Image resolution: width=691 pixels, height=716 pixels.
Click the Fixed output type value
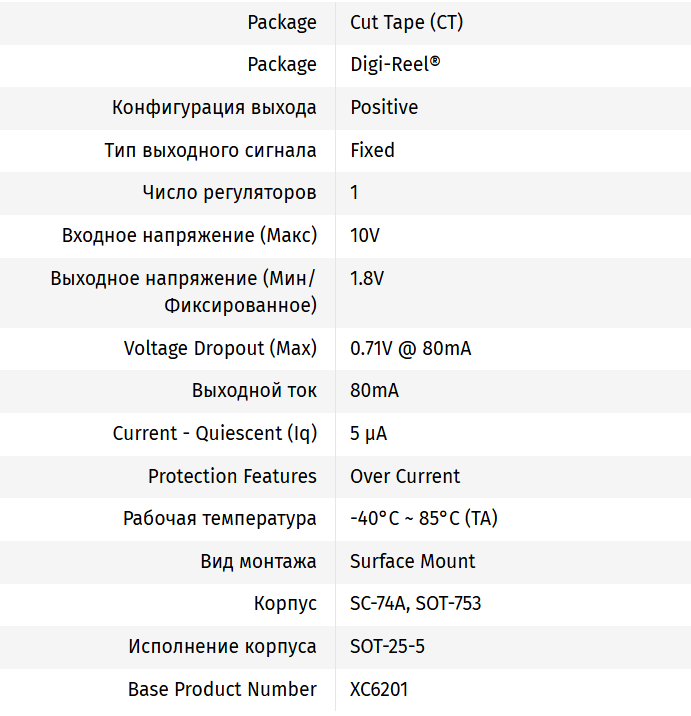(x=372, y=151)
